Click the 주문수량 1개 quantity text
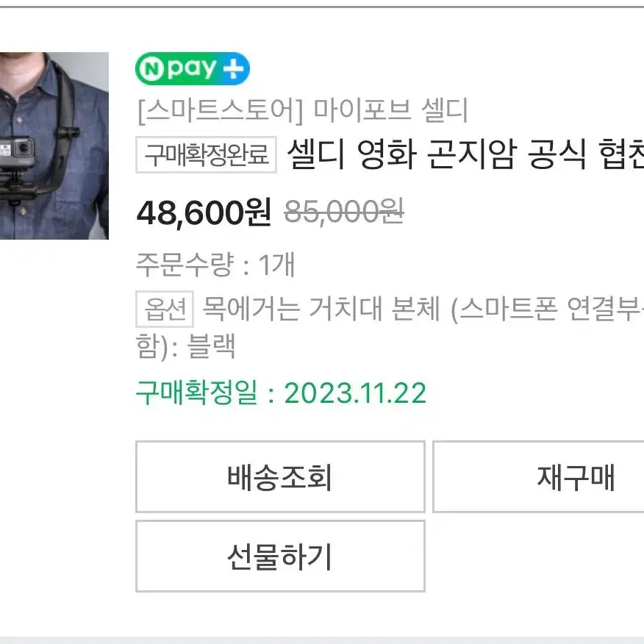This screenshot has width=644, height=644. [215, 265]
